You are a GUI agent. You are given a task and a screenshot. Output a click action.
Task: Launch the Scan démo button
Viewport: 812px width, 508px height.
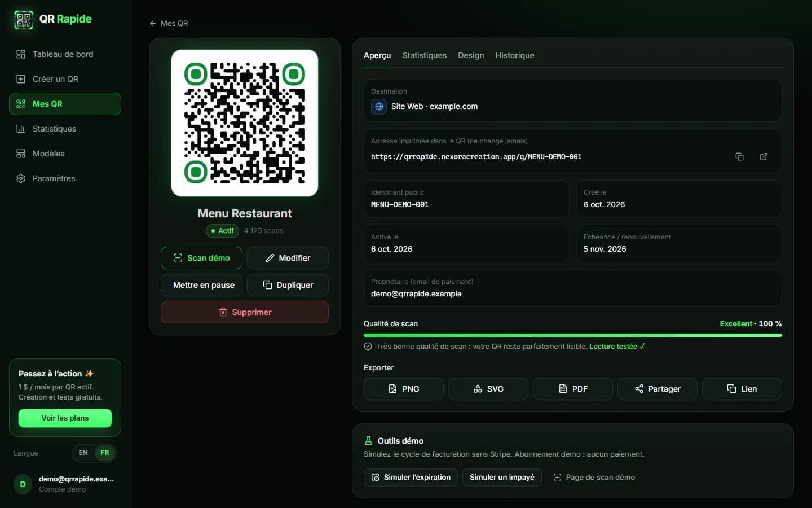coord(201,258)
